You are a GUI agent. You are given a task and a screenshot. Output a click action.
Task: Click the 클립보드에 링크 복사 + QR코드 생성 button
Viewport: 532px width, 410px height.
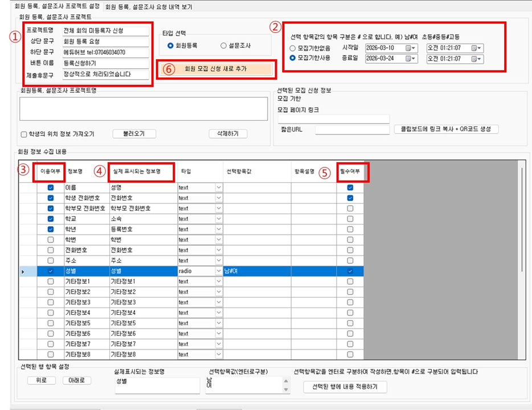pos(446,129)
